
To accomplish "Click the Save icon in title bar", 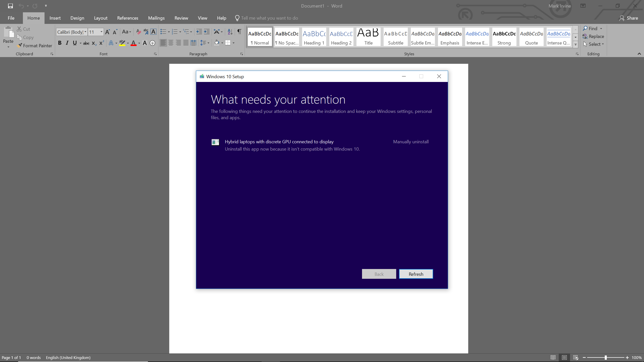I will tap(10, 6).
